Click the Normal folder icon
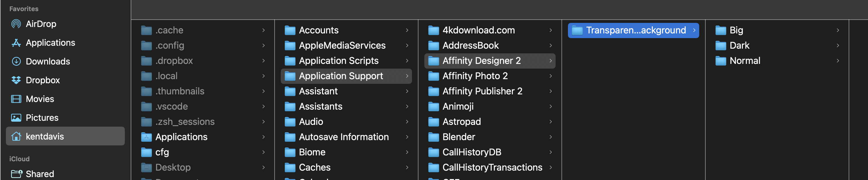 point(720,61)
